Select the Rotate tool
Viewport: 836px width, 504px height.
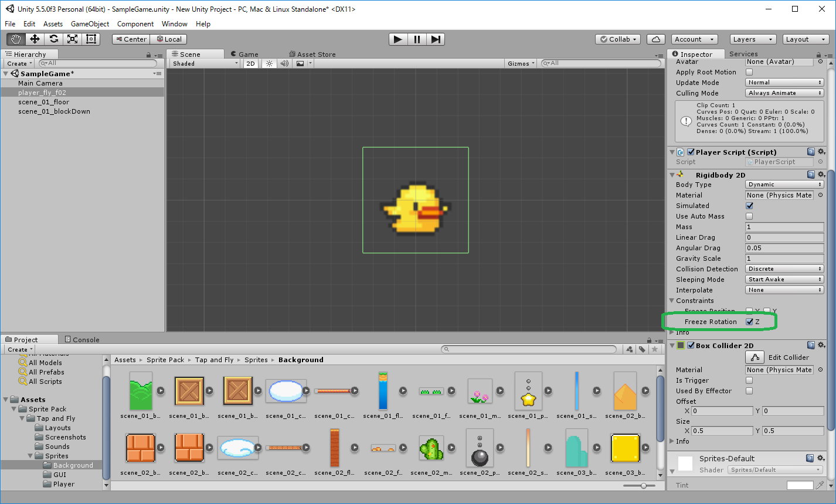(53, 39)
